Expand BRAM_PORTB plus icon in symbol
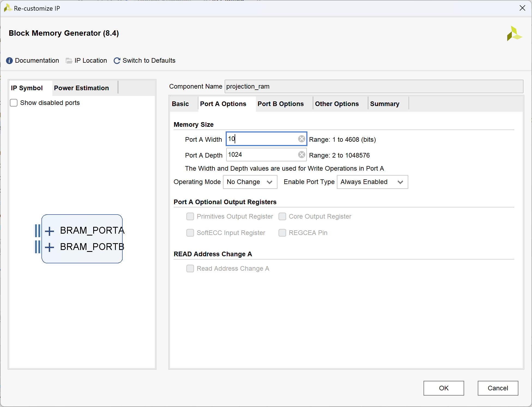This screenshot has height=407, width=532. (x=49, y=247)
